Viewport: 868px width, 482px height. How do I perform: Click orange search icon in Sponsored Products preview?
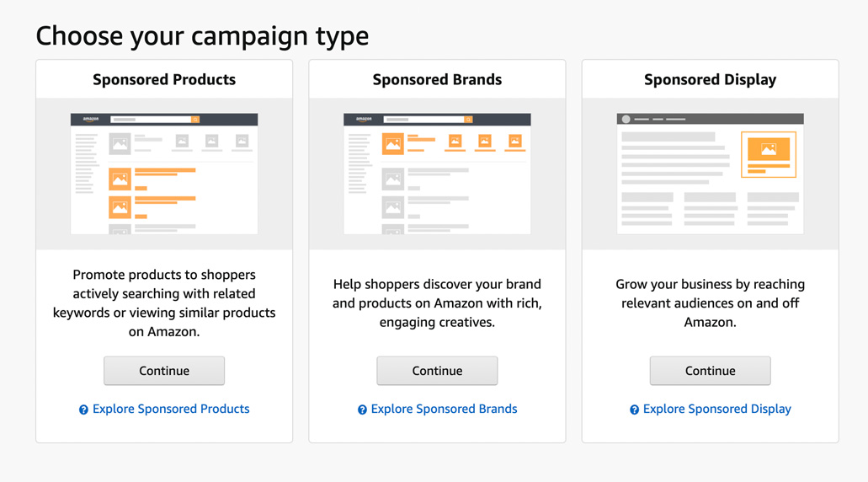[x=195, y=119]
